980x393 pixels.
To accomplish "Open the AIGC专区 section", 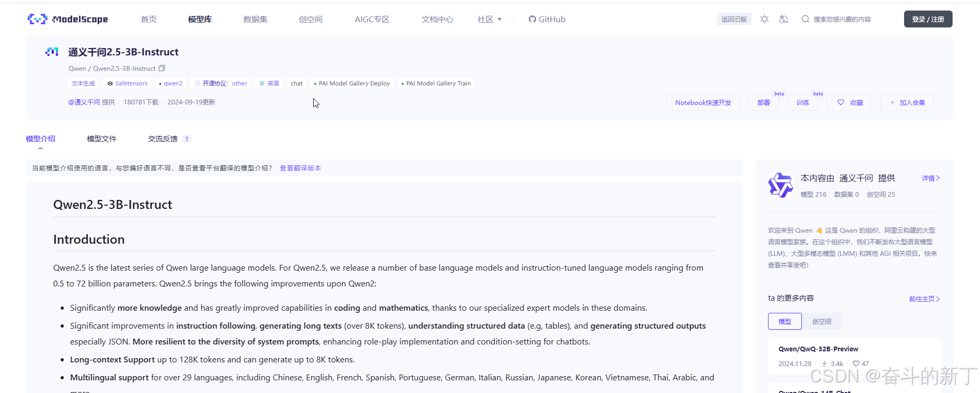I will click(x=372, y=20).
